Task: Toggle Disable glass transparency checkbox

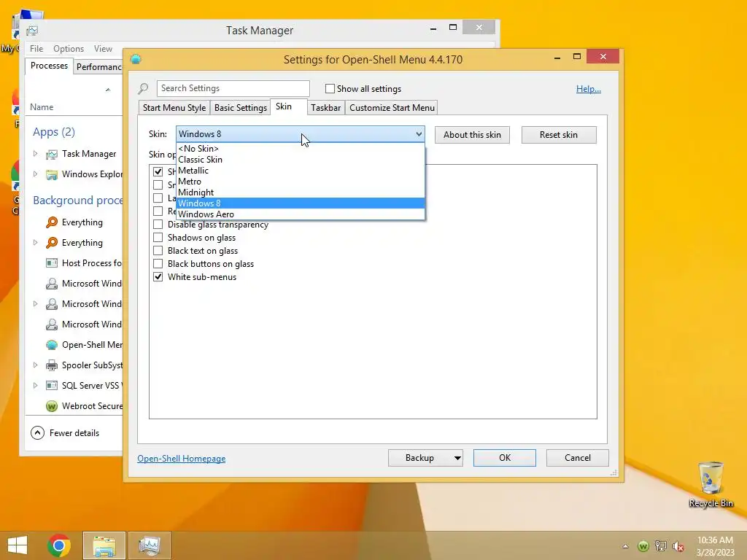Action: pos(158,225)
